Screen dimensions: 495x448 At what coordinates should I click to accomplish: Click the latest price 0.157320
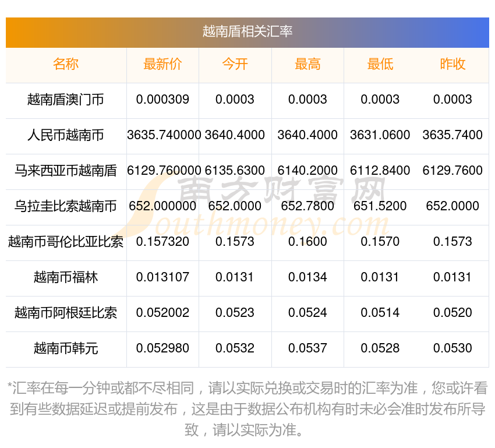(162, 242)
